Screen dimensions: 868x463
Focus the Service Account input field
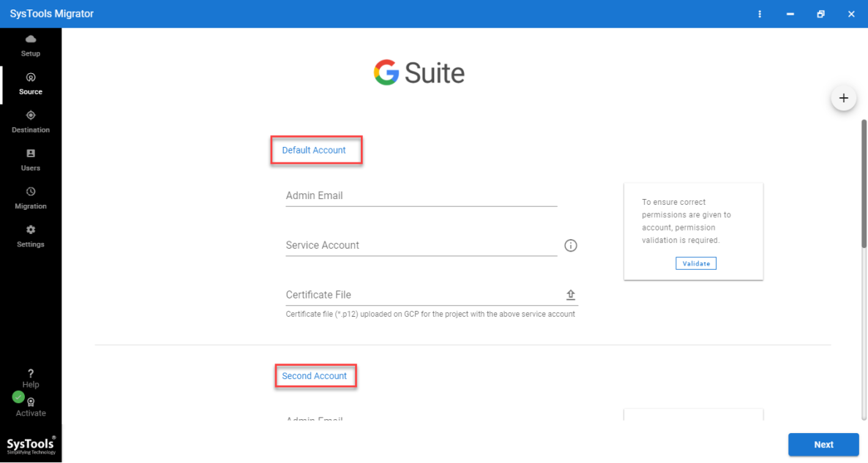click(x=422, y=246)
